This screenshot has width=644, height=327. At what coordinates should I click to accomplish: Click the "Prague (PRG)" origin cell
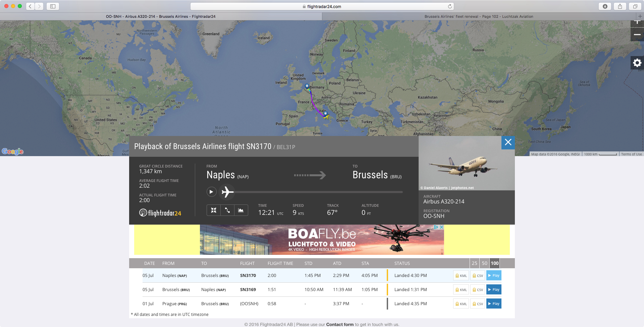coord(174,304)
